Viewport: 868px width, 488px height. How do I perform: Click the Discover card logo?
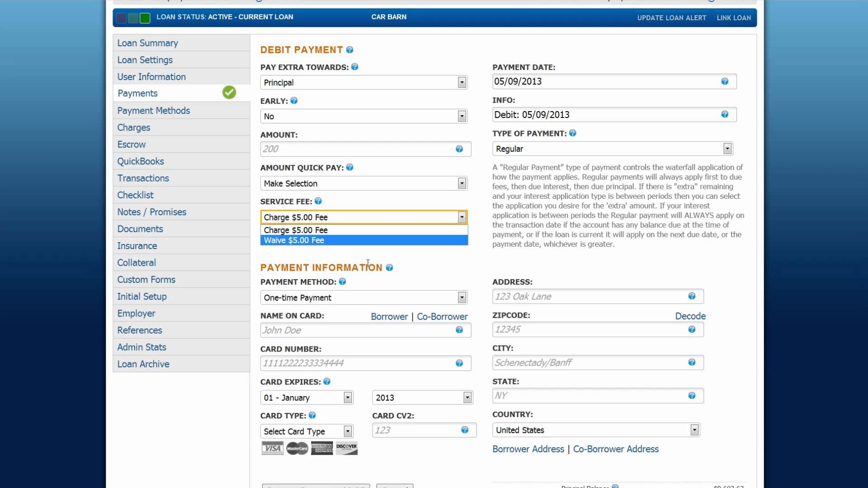(x=347, y=448)
